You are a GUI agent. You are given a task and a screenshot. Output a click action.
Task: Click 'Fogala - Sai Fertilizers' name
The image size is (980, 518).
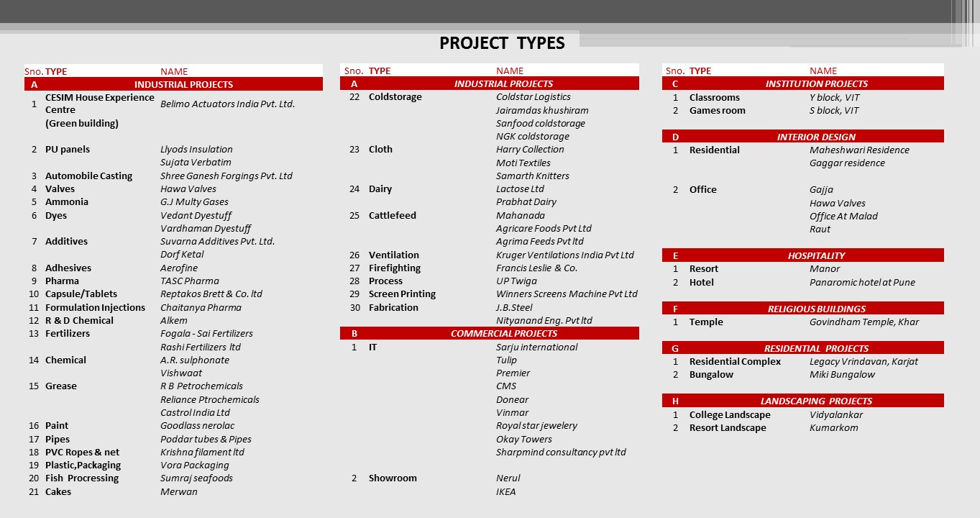[206, 334]
